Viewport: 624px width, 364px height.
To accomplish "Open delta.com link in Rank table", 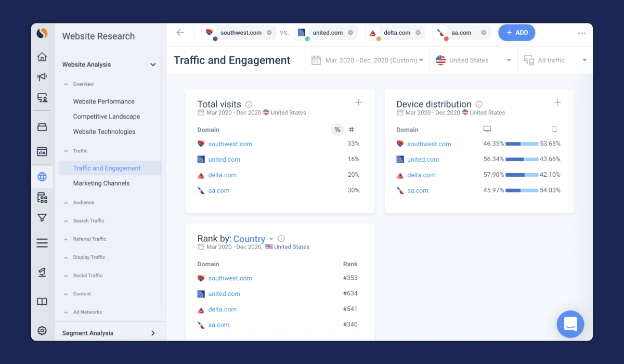I will [222, 309].
